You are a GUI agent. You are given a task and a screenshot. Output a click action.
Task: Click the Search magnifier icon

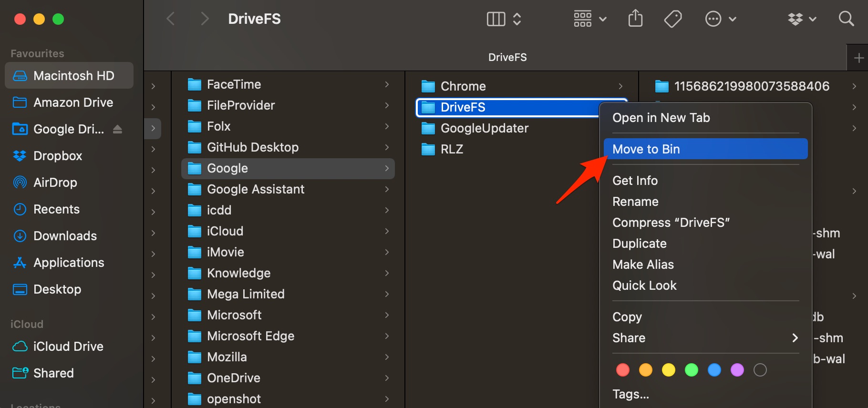[x=846, y=19]
